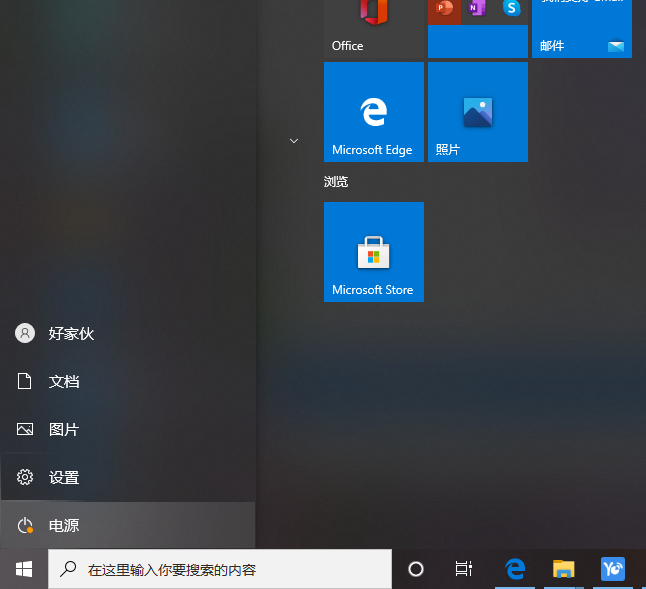Open 设置 Settings
This screenshot has height=589, width=646.
click(x=64, y=478)
